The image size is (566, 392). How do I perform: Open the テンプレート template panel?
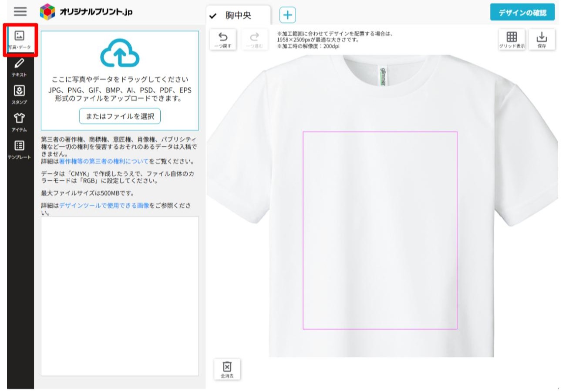coord(19,150)
